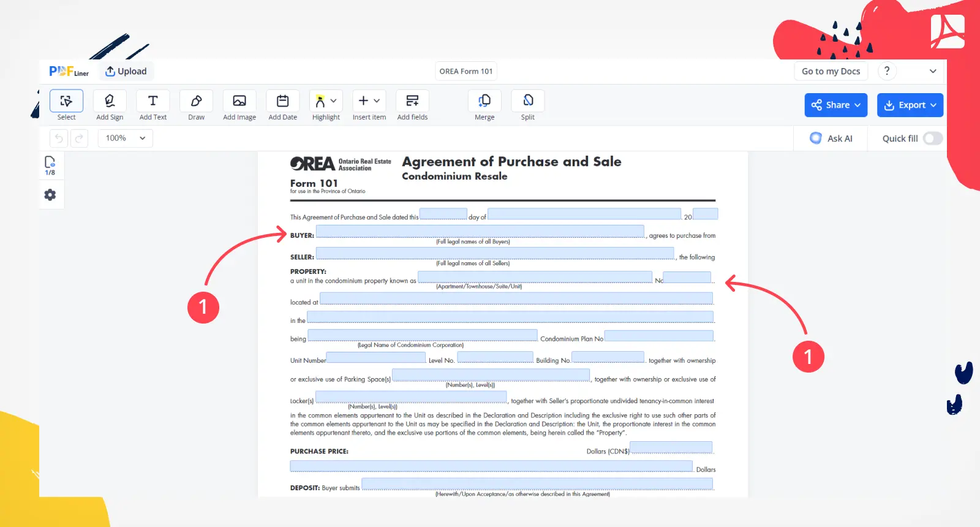
Task: Click the Merge documents icon
Action: click(x=484, y=100)
